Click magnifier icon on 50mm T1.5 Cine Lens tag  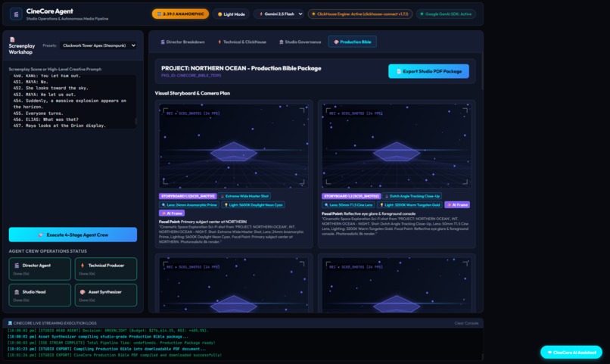click(326, 205)
